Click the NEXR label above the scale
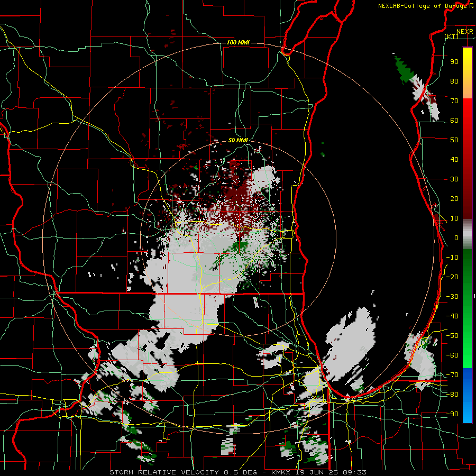This screenshot has width=476, height=476. [465, 32]
